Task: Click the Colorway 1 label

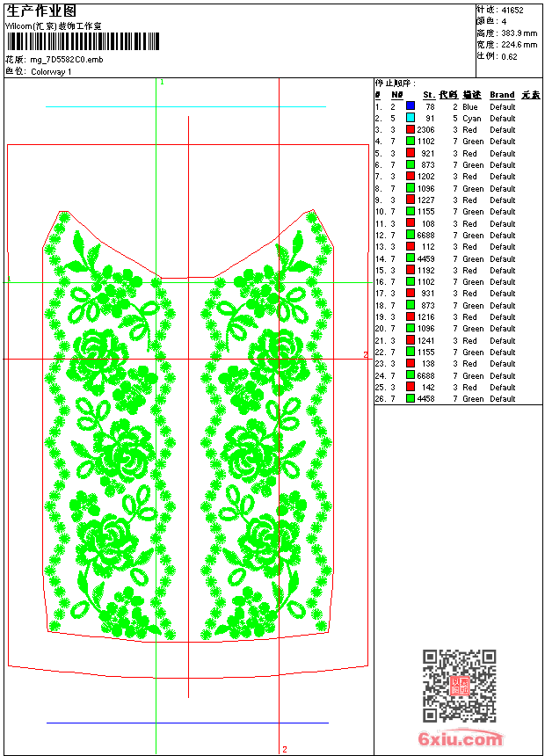Action: click(51, 72)
